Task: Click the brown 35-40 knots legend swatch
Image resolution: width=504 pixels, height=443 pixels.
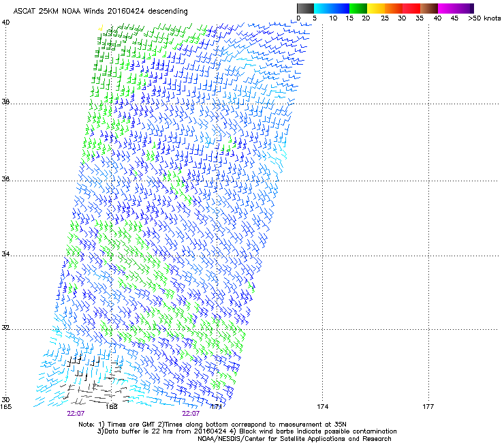Action: coord(429,8)
